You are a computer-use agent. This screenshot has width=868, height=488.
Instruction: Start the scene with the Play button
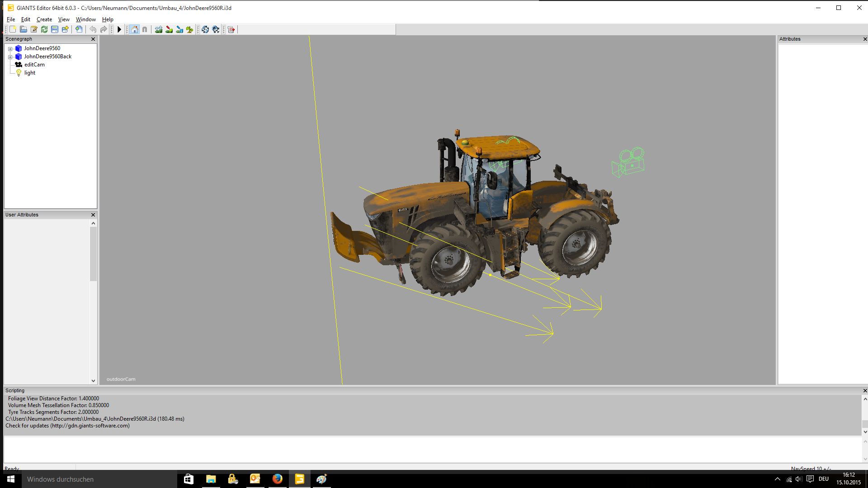(119, 29)
